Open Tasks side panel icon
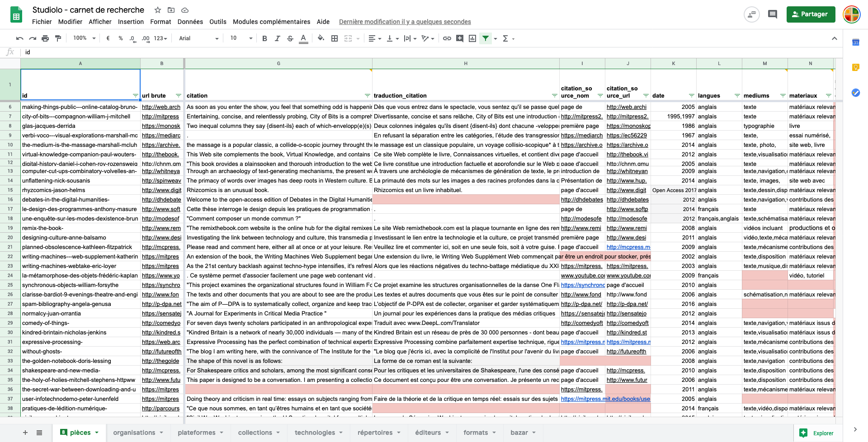Image resolution: width=868 pixels, height=442 pixels. (855, 93)
